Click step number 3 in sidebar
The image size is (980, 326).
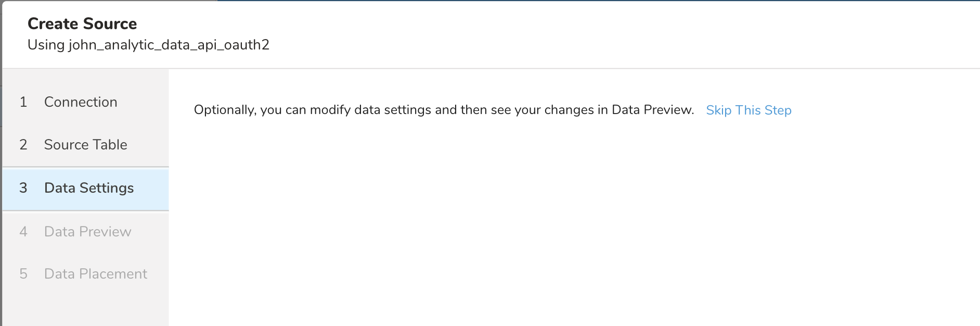[23, 188]
